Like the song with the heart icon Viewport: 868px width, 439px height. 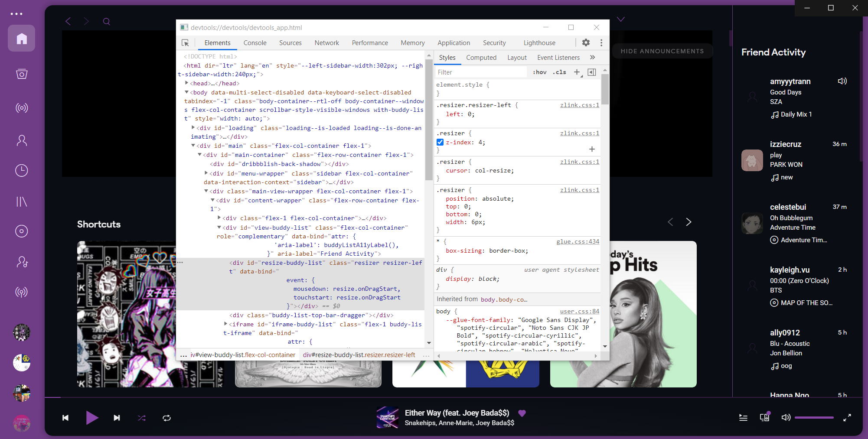click(522, 413)
